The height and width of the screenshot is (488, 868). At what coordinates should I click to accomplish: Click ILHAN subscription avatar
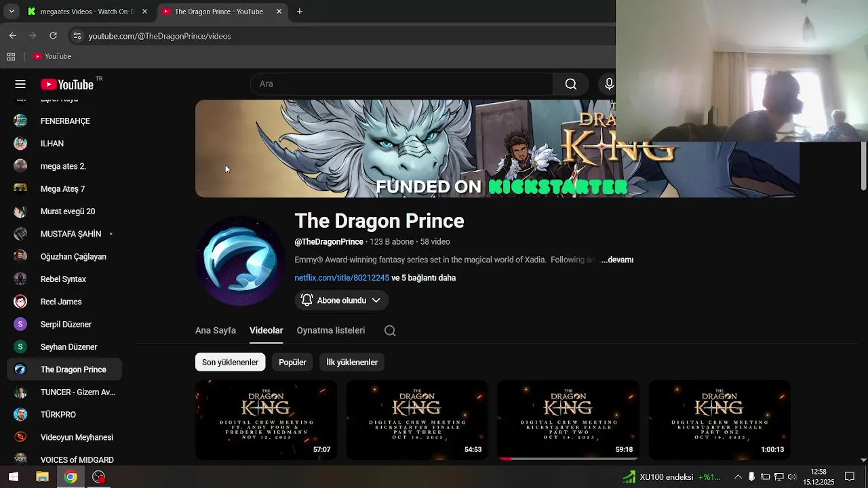[x=20, y=144]
